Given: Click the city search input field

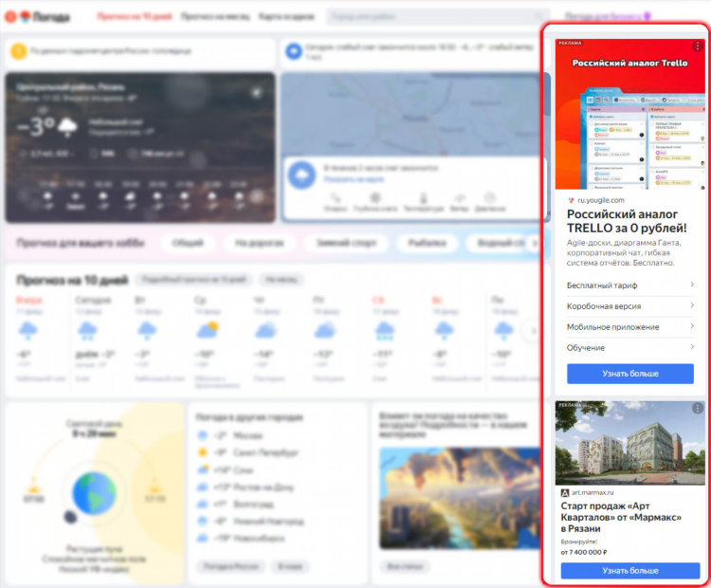Looking at the screenshot, I should pyautogui.click(x=438, y=17).
